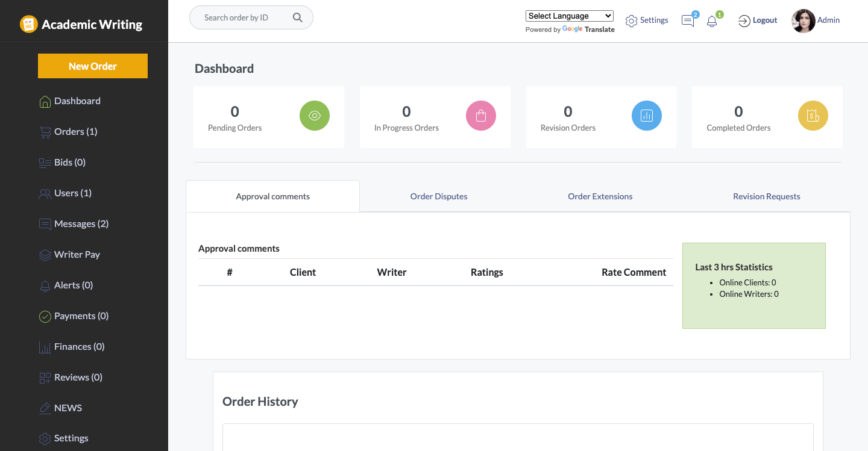Open the chat messages icon with badge 2
This screenshot has width=868, height=451.
click(688, 20)
